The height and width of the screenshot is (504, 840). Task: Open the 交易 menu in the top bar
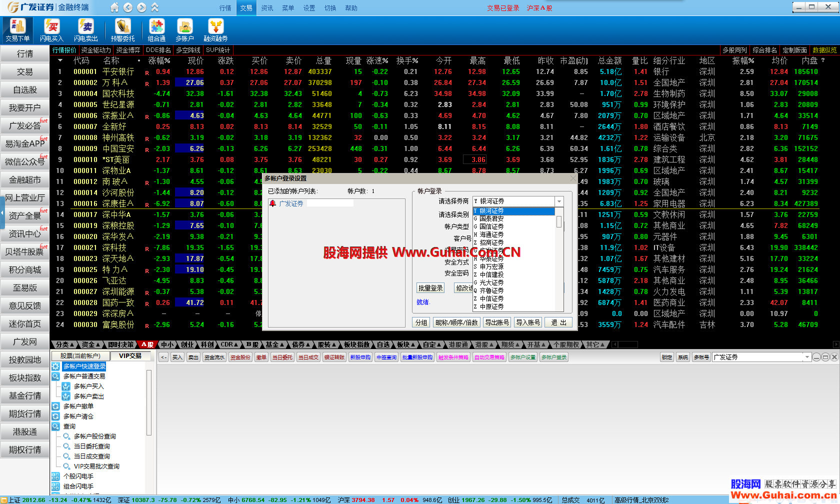coord(246,8)
